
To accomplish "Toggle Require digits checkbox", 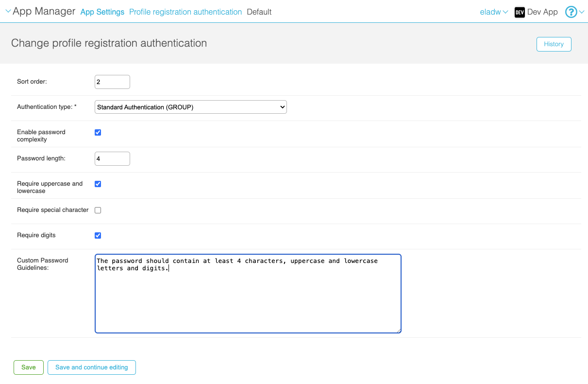I will click(x=98, y=235).
